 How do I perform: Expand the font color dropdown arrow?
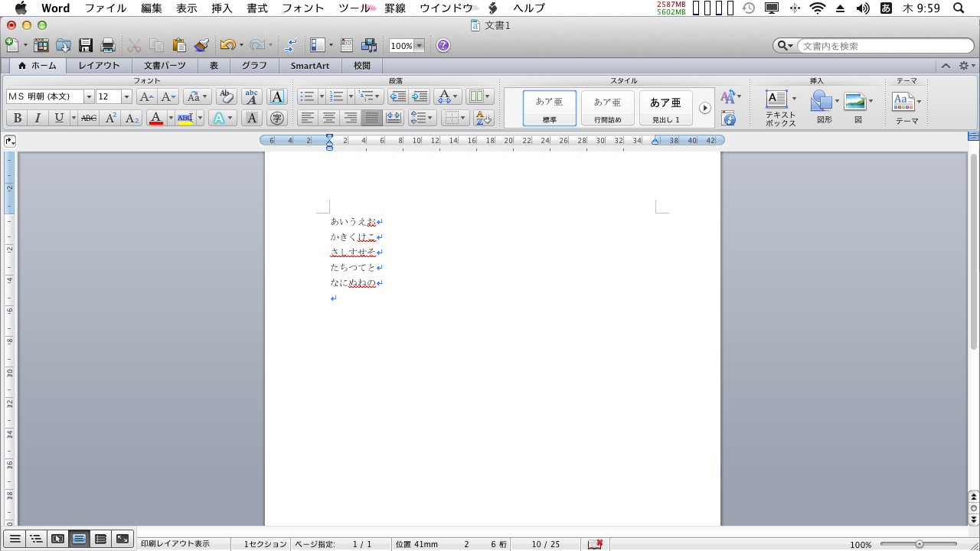171,118
